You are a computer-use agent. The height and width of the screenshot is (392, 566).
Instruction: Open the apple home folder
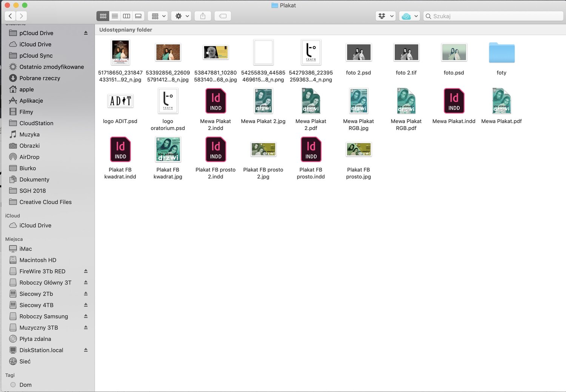pyautogui.click(x=26, y=90)
